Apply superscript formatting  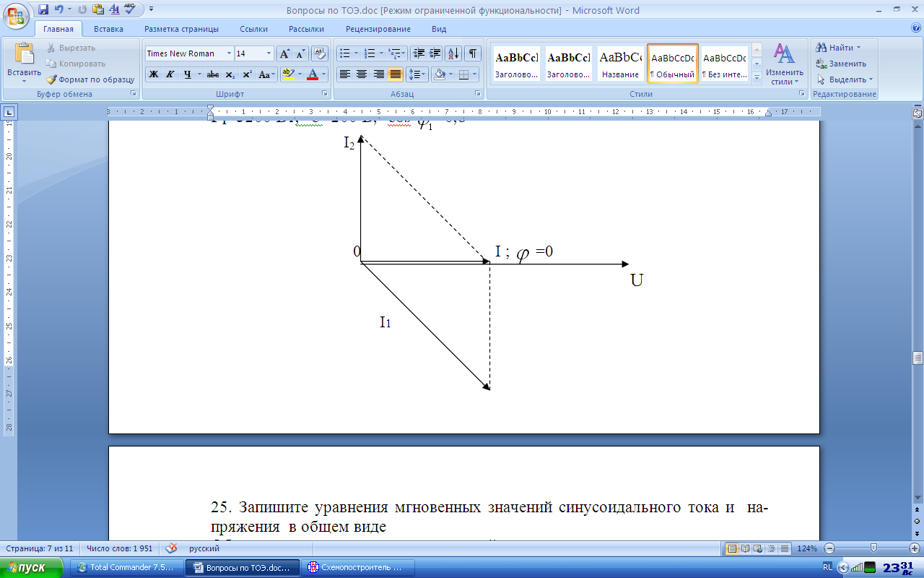(247, 74)
